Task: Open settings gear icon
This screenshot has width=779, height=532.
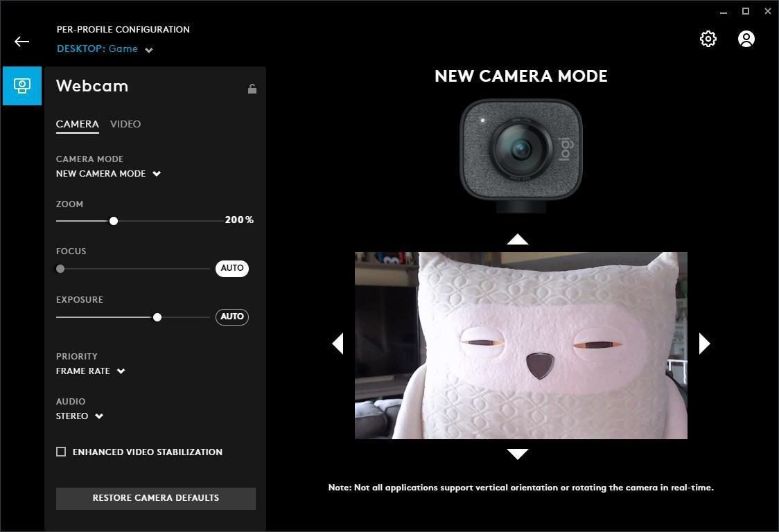Action: [x=708, y=39]
